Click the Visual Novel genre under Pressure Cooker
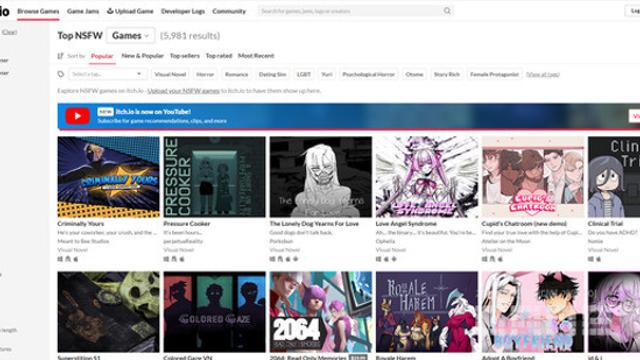This screenshot has height=360, width=640. pyautogui.click(x=178, y=250)
